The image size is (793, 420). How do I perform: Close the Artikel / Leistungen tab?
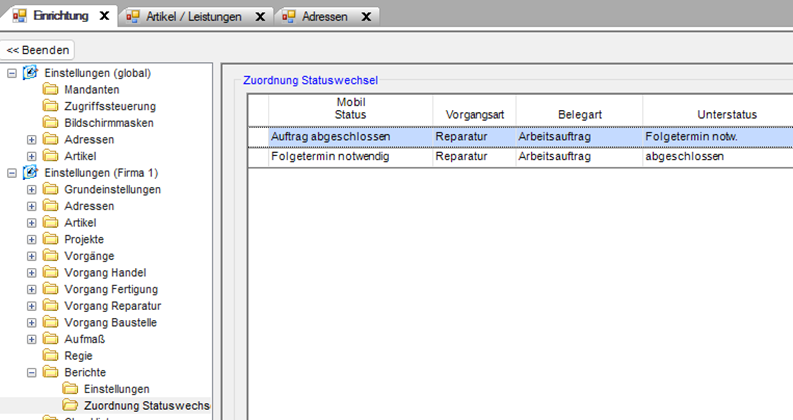click(x=260, y=17)
